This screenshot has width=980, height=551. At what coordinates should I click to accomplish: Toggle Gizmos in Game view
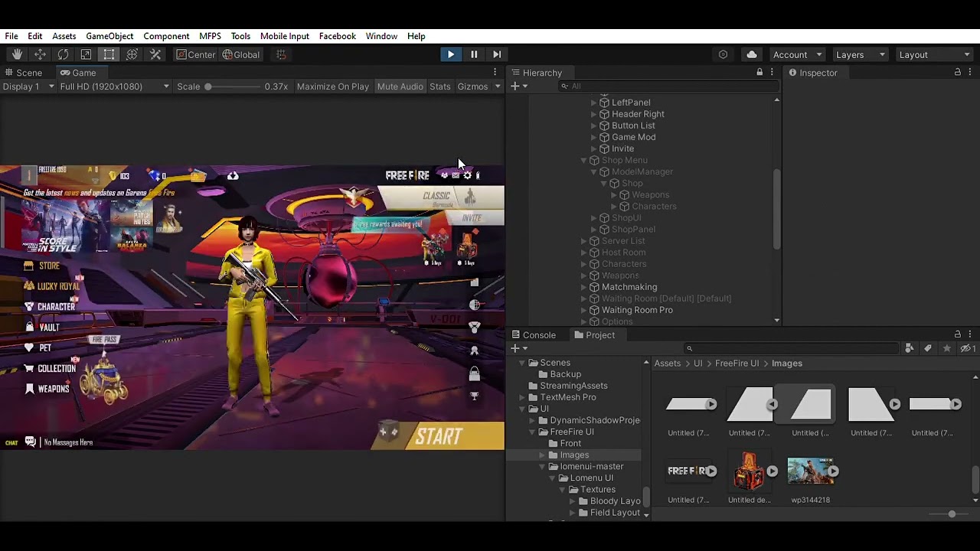(472, 86)
